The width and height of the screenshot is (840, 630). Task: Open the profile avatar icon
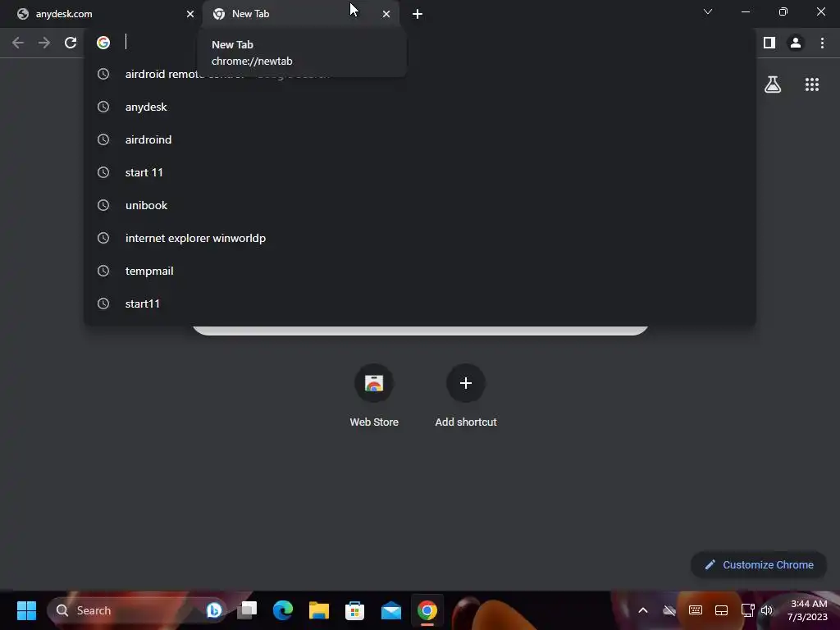[x=796, y=43]
